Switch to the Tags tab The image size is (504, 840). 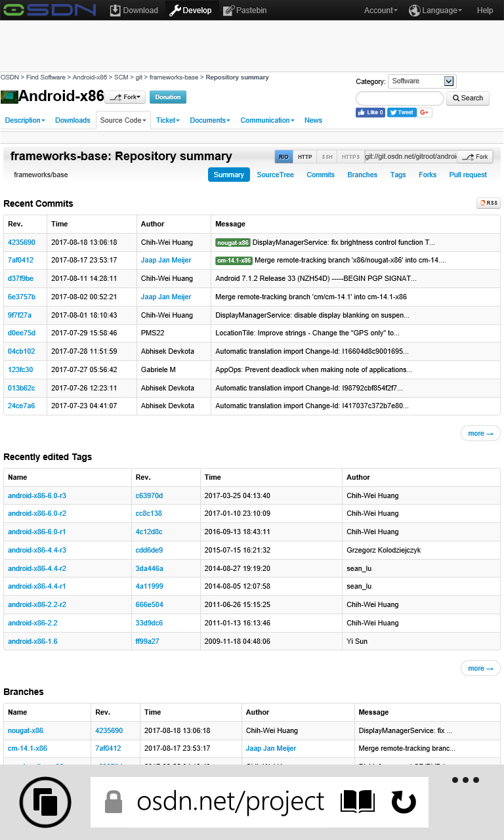pyautogui.click(x=398, y=175)
